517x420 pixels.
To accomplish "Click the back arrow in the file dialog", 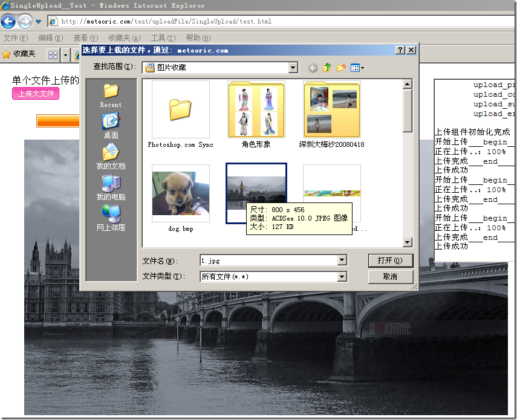I will pos(313,67).
